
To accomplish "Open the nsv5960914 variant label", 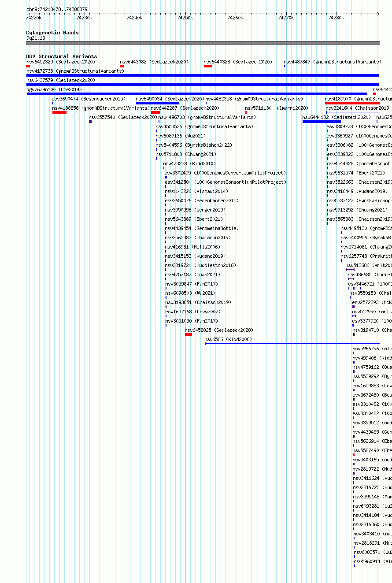I will click(x=373, y=561).
